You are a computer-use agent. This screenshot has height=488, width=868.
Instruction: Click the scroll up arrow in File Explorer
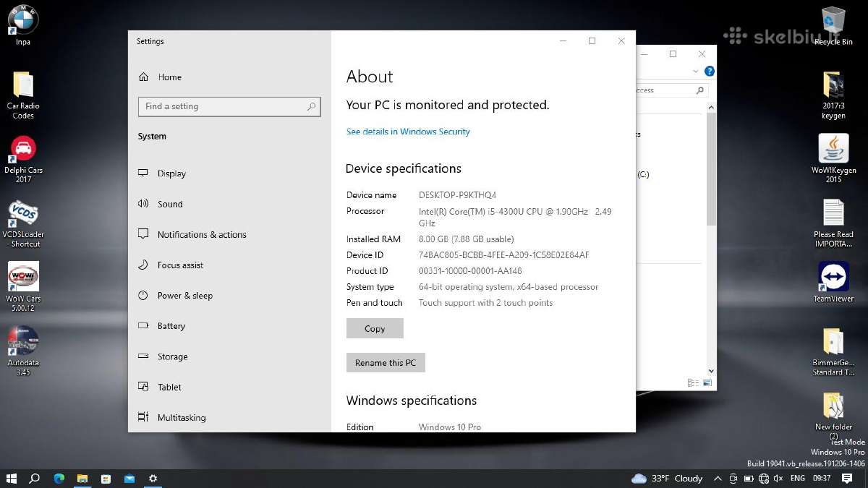click(711, 107)
